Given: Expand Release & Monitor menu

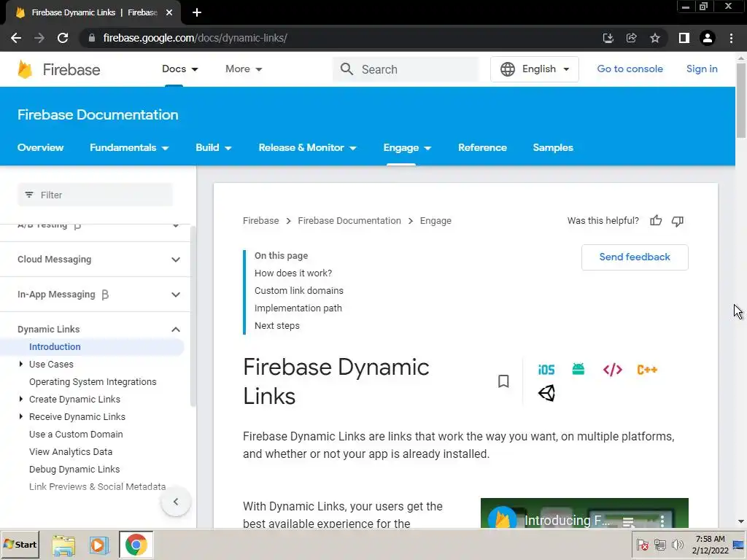Looking at the screenshot, I should [x=307, y=147].
